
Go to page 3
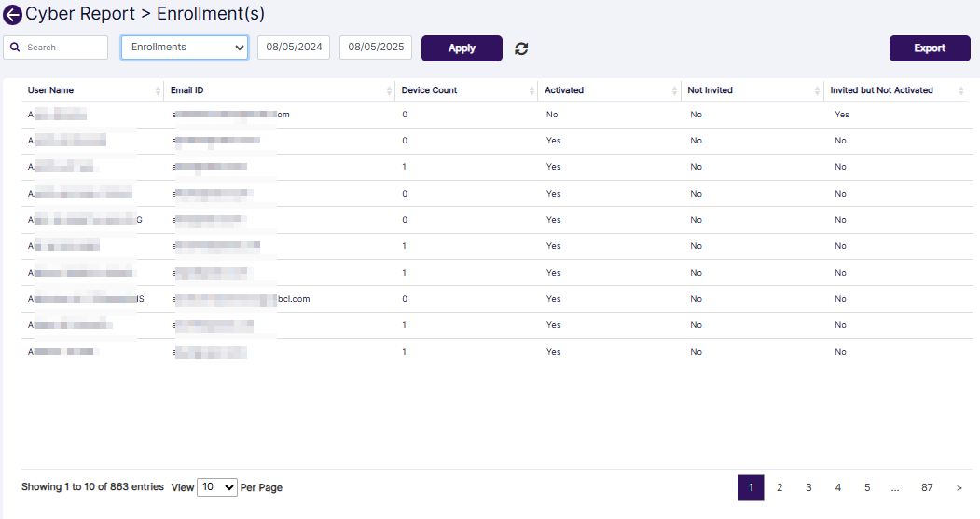(808, 487)
